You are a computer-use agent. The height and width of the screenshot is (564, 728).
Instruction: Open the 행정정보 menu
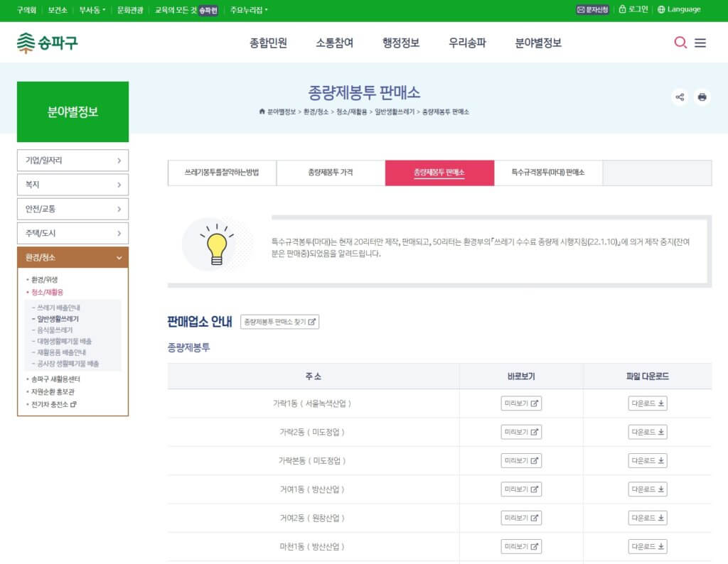click(x=402, y=43)
